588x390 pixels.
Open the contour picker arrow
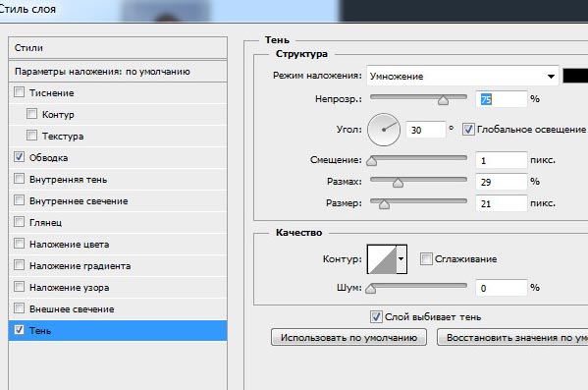click(401, 259)
